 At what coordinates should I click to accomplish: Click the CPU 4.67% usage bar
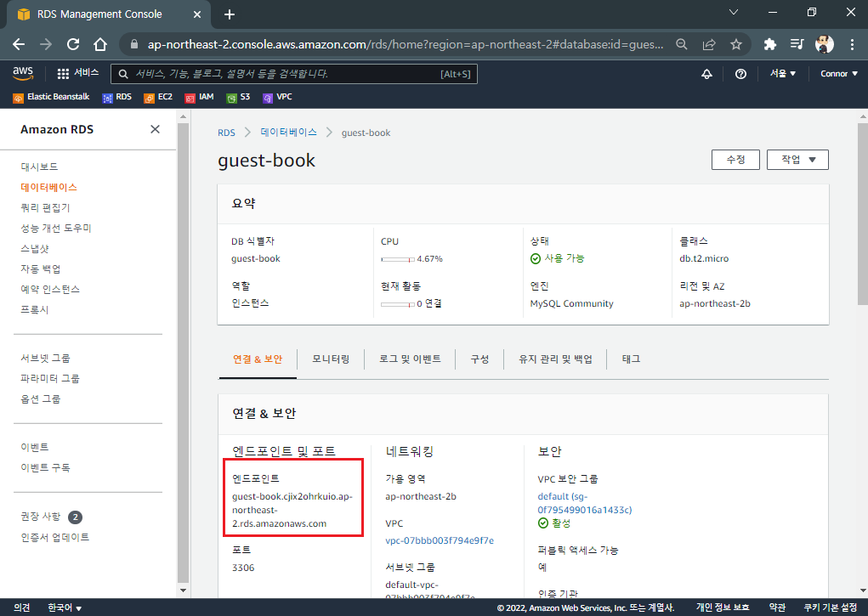tap(398, 259)
